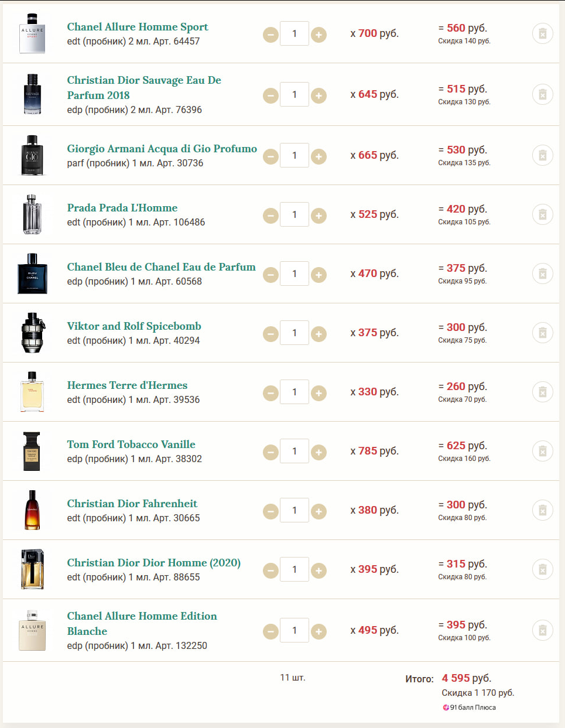
Task: Focus quantity input for Tom Ford Tobacco Vanille
Action: pos(294,451)
